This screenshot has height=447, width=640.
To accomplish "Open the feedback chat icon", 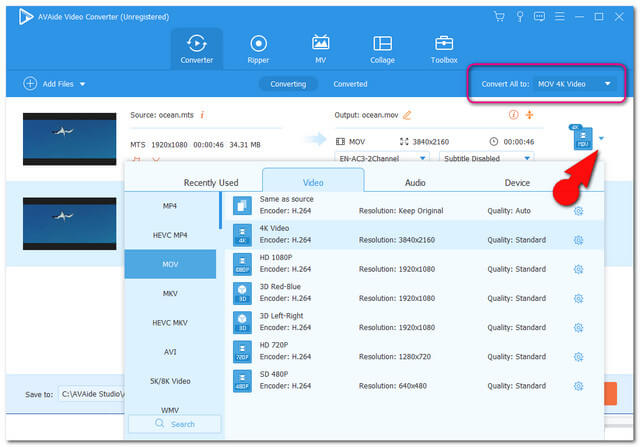I will tap(539, 16).
